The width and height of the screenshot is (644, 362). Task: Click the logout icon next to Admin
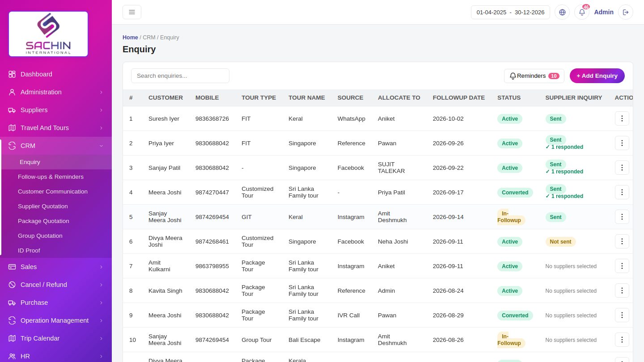tap(626, 12)
